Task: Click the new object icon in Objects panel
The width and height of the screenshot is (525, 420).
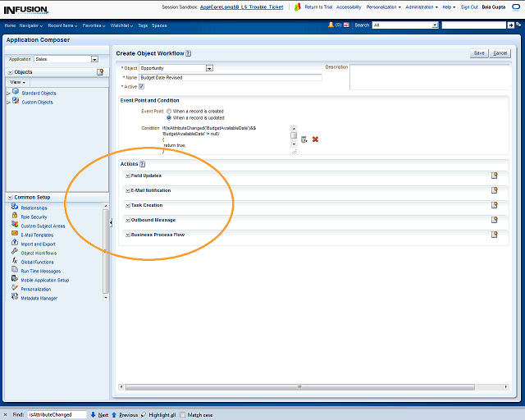Action: tap(100, 72)
